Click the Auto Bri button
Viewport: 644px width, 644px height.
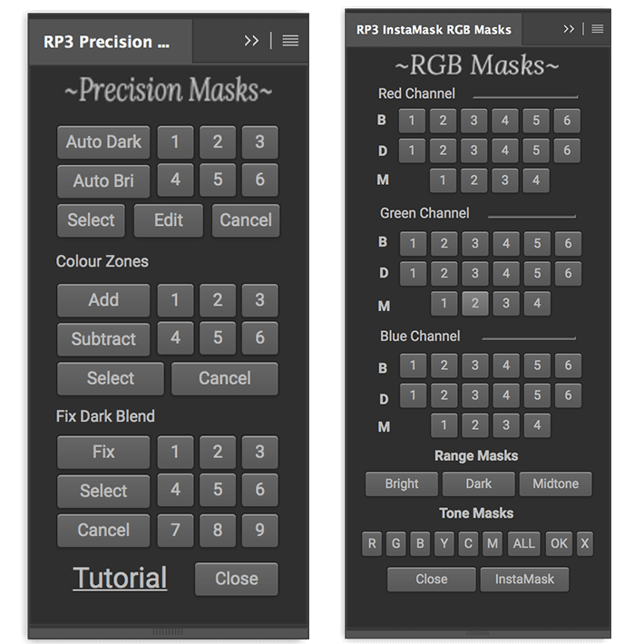pyautogui.click(x=103, y=181)
